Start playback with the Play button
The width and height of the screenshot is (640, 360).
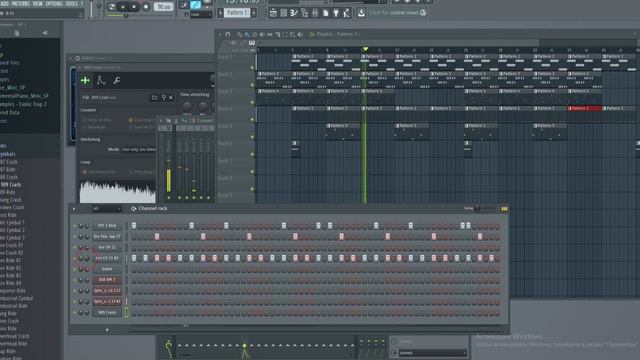(x=122, y=7)
